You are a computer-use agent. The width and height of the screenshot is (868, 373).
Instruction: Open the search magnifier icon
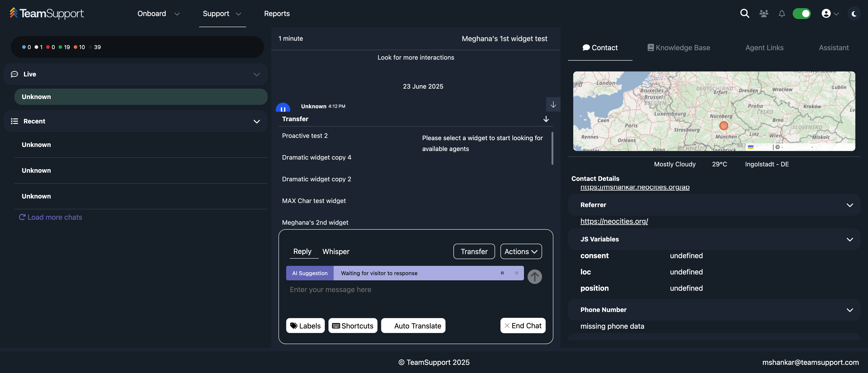pos(745,14)
